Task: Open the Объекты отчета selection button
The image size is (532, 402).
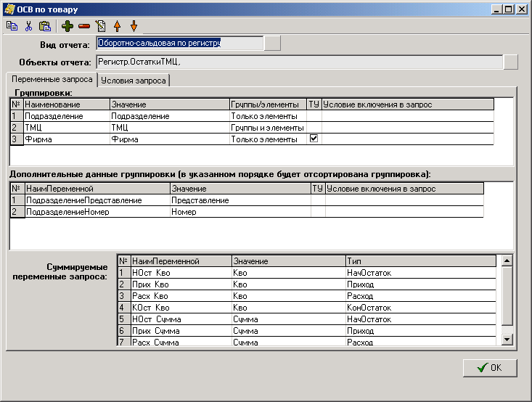Action: click(511, 62)
